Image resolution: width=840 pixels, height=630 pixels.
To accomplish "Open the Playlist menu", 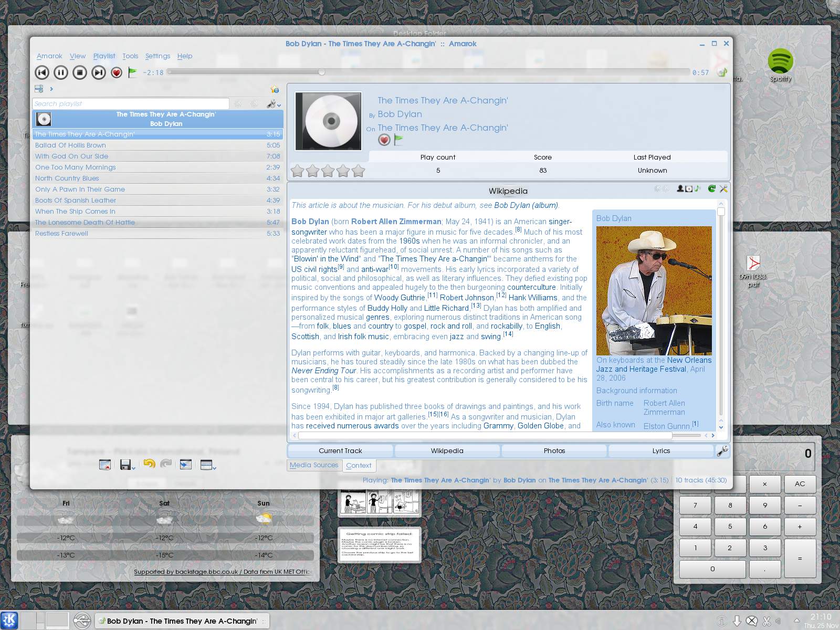I will 104,56.
